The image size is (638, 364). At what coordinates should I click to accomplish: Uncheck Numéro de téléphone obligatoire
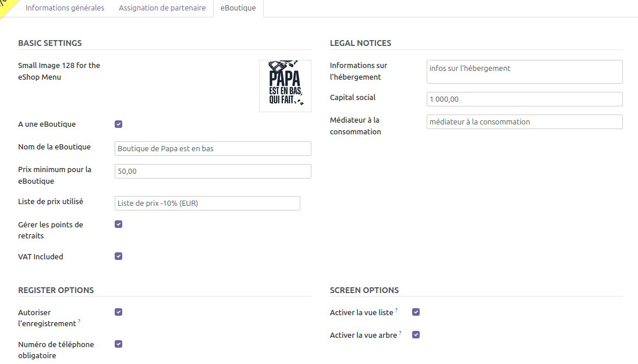click(119, 344)
